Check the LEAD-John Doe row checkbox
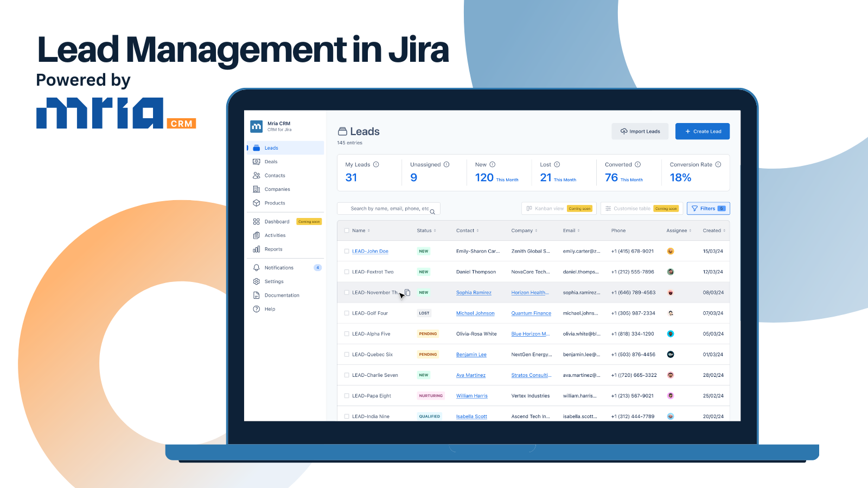The height and width of the screenshot is (488, 868). (347, 251)
